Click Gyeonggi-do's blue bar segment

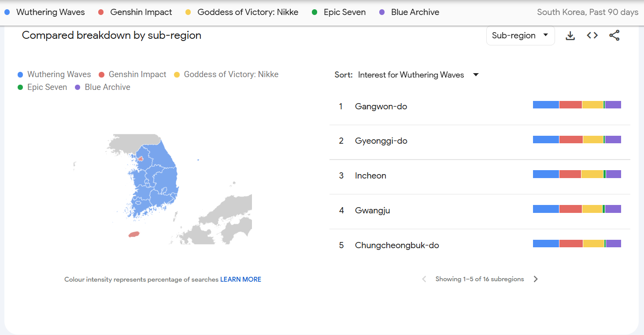tap(546, 140)
